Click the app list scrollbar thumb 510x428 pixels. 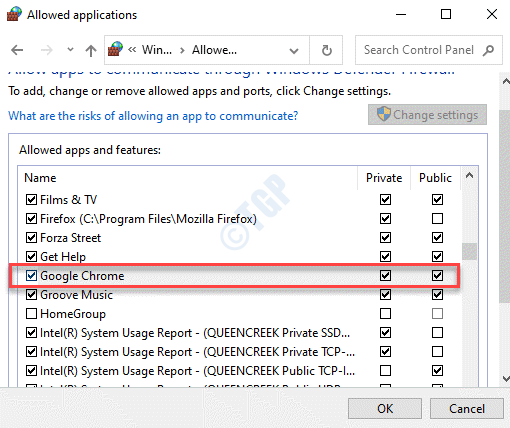pos(469,251)
